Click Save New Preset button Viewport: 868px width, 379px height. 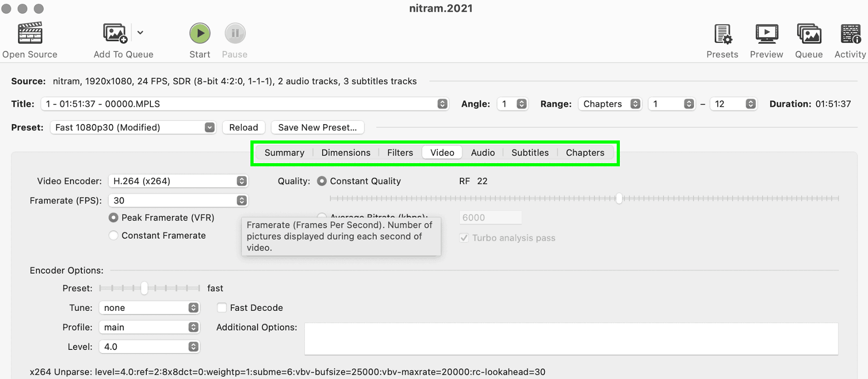pos(317,127)
